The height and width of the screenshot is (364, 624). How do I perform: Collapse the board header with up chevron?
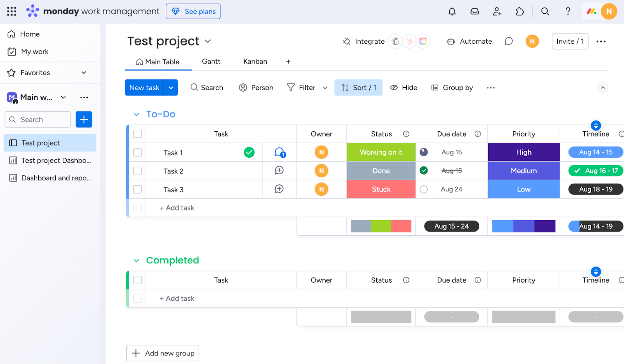pos(603,88)
